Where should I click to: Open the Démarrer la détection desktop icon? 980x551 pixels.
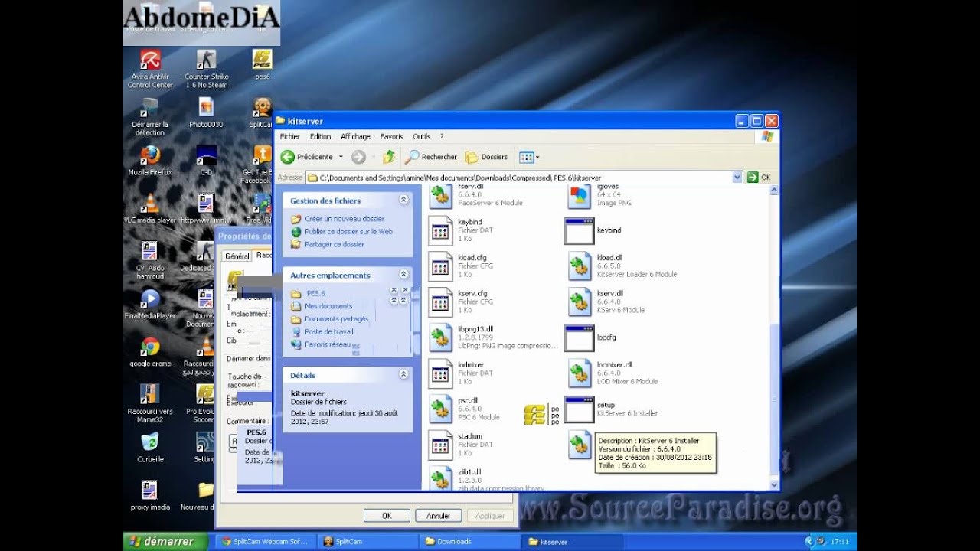(x=150, y=116)
